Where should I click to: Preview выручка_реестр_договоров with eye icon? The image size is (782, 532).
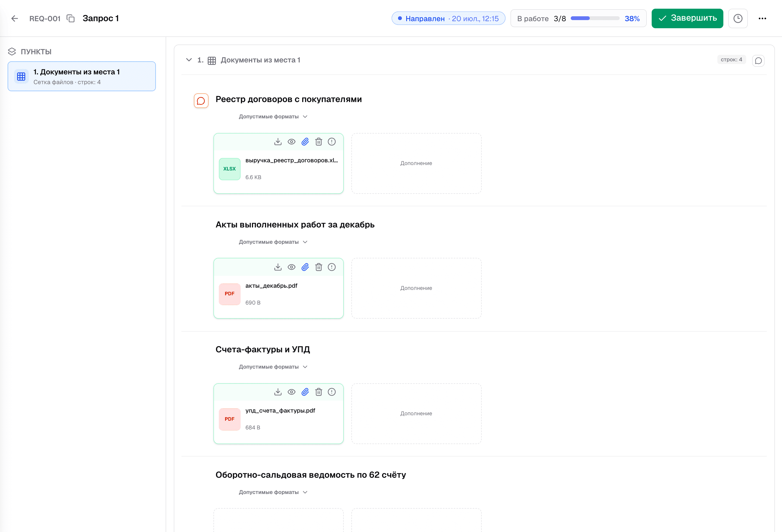pyautogui.click(x=291, y=142)
